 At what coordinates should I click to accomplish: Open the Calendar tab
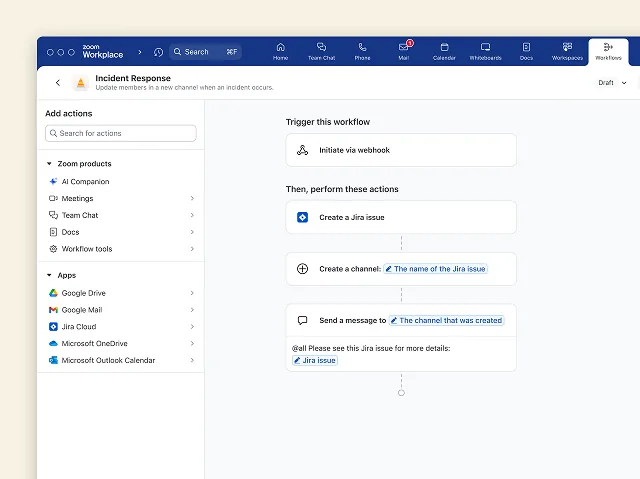[444, 50]
